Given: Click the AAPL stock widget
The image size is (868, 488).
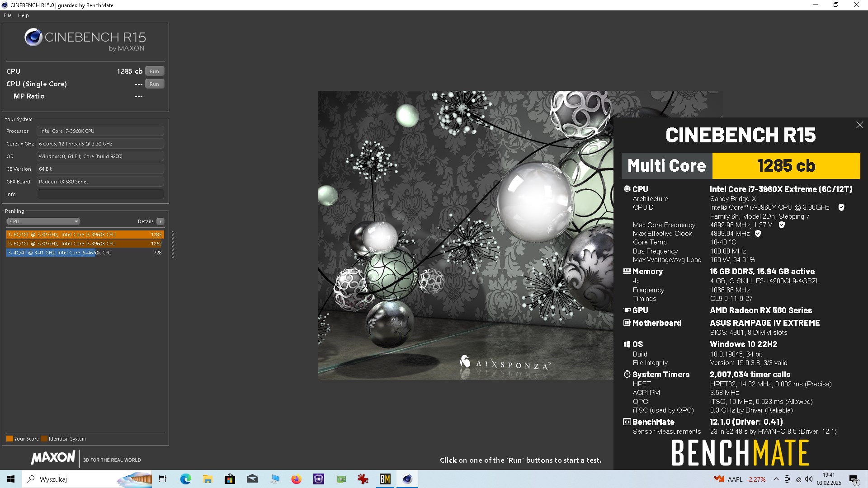Looking at the screenshot, I should point(740,479).
